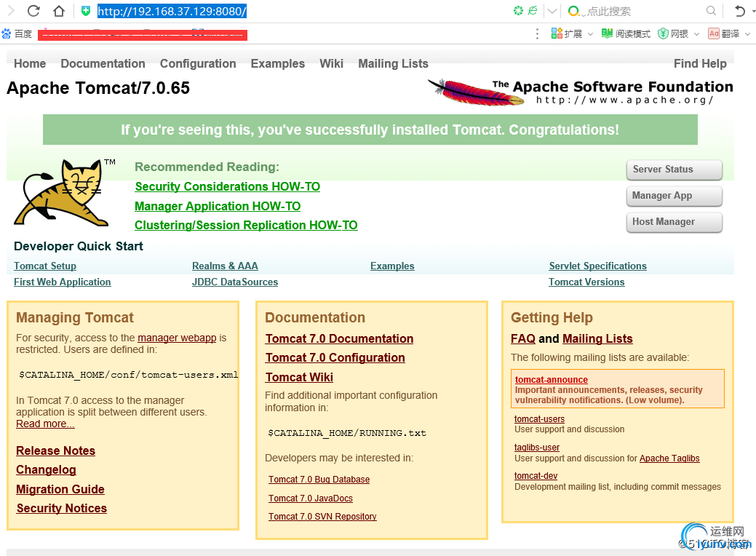Open Security Considerations HOW-TO link
This screenshot has height=556, width=756.
pyautogui.click(x=228, y=186)
